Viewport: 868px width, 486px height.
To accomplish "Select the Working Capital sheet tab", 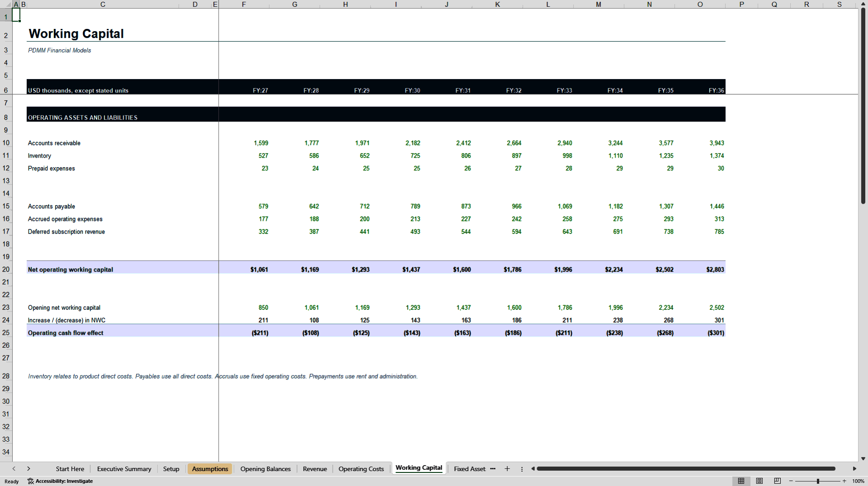I will coord(419,468).
